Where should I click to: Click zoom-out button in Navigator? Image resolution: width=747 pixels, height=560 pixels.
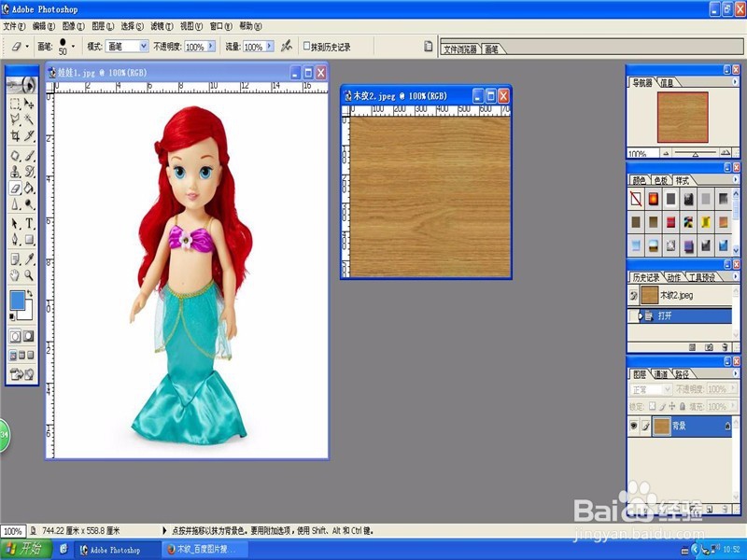[666, 153]
